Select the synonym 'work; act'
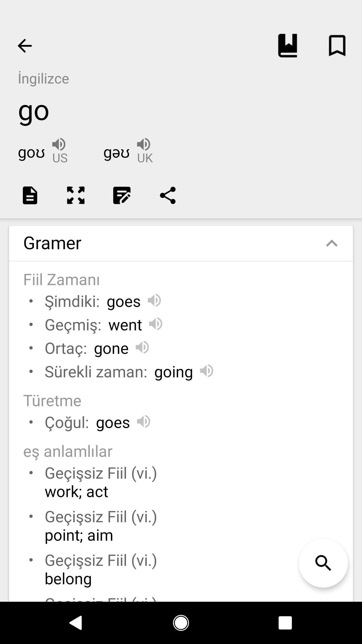Screen dimensions: 362x644 [x=76, y=492]
